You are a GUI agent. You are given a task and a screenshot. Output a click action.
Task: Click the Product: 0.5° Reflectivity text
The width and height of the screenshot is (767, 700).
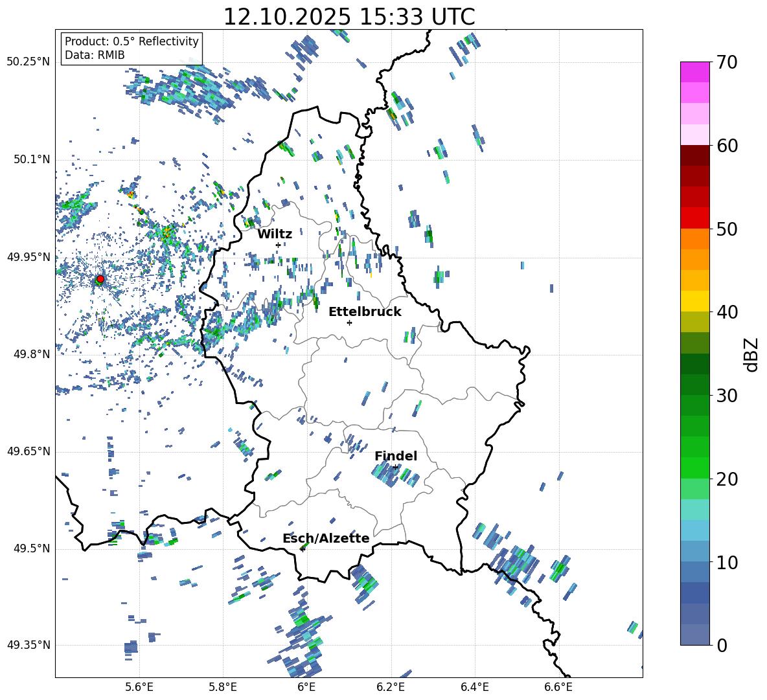coord(132,41)
